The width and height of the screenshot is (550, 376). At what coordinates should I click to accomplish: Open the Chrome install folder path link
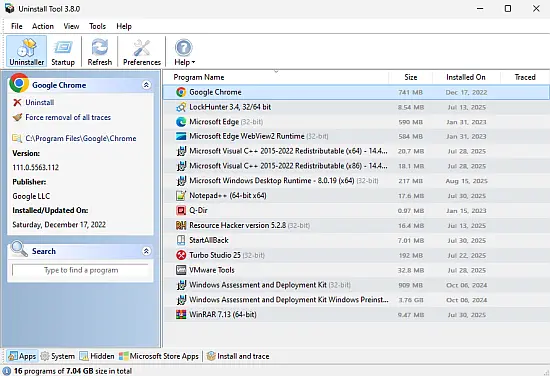click(x=81, y=139)
